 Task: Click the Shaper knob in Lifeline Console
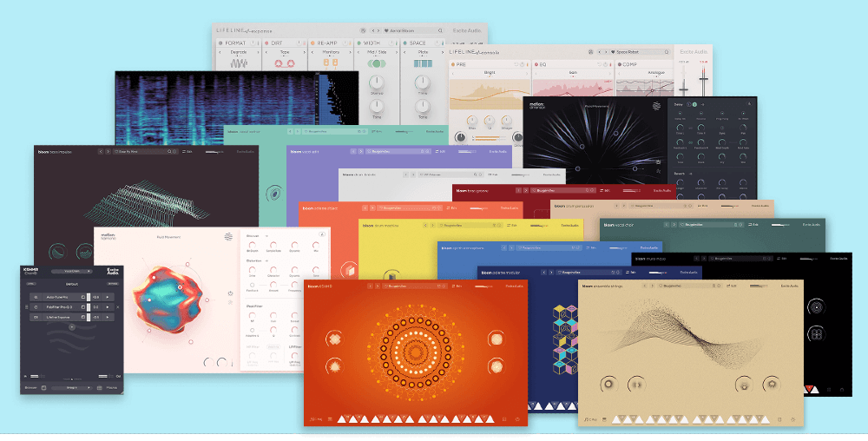coord(506,120)
